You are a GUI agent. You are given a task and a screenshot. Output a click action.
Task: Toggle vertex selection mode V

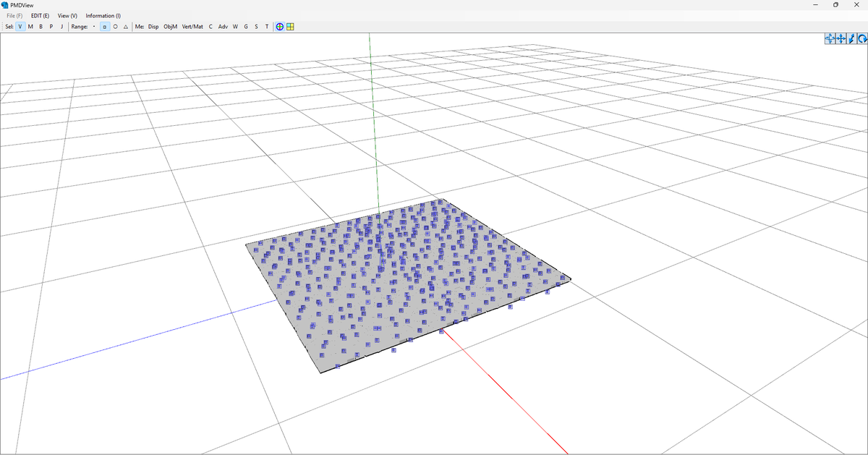pos(20,27)
